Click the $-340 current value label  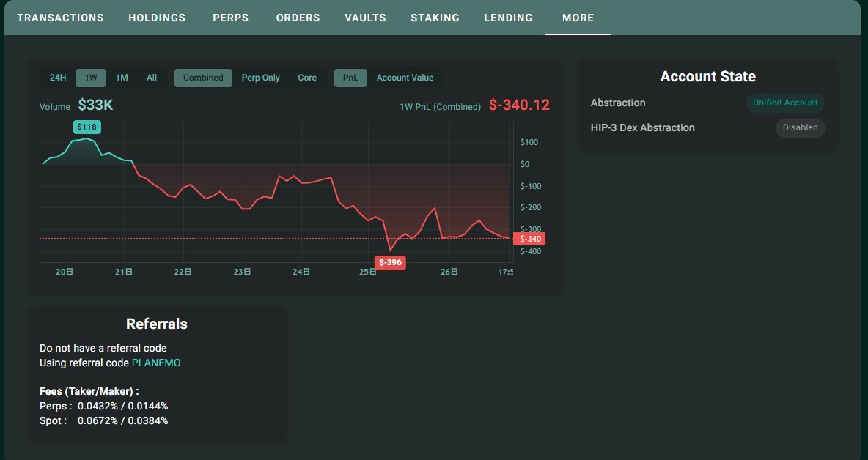(x=529, y=239)
